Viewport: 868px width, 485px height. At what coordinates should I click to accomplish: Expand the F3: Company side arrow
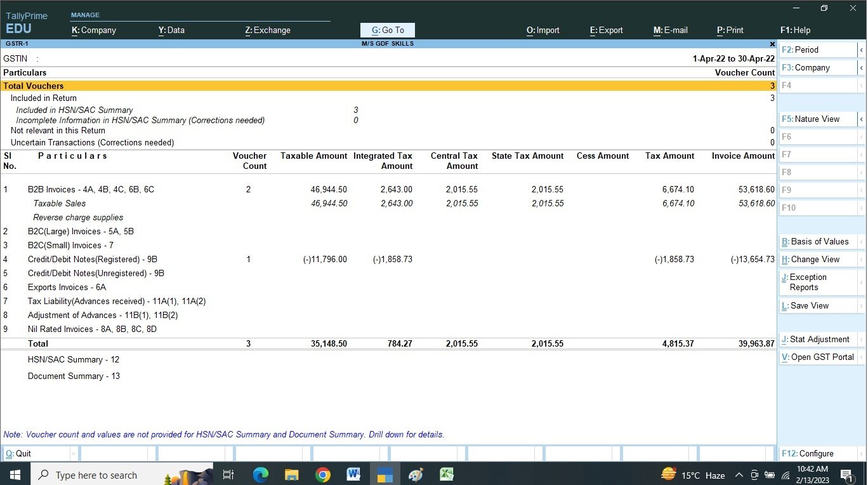862,67
